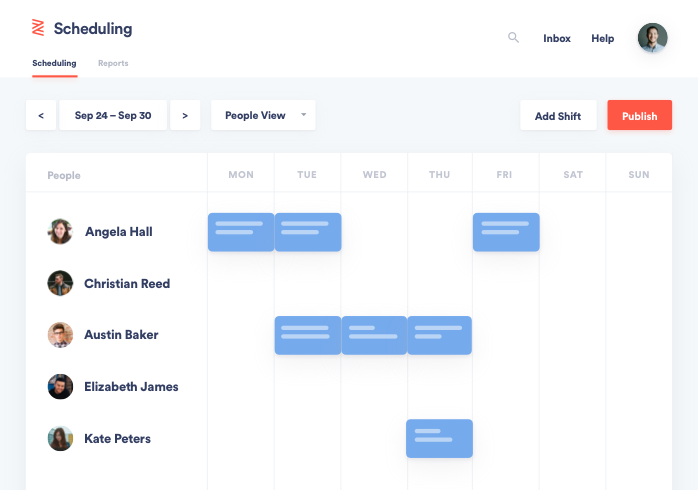Open the Sep 24 – Sep 30 date picker
Viewport: 698px width, 490px height.
coord(113,115)
